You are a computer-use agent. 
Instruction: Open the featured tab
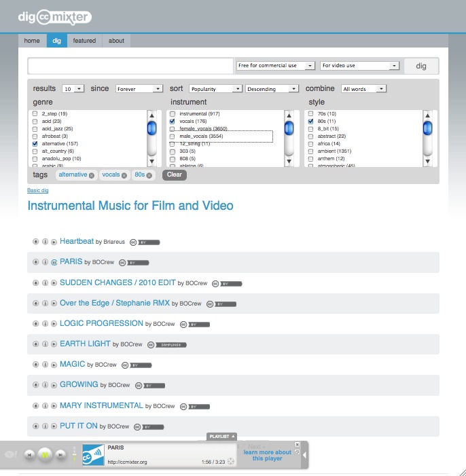pos(84,41)
